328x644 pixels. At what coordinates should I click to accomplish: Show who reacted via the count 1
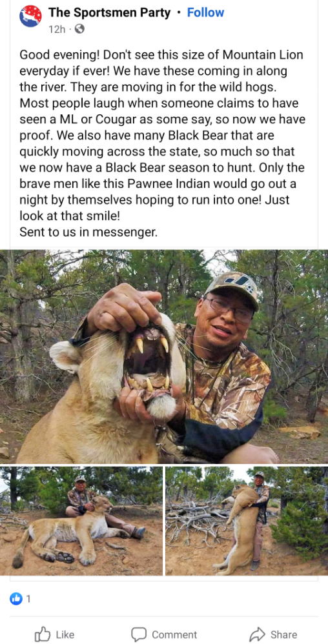coord(28,599)
